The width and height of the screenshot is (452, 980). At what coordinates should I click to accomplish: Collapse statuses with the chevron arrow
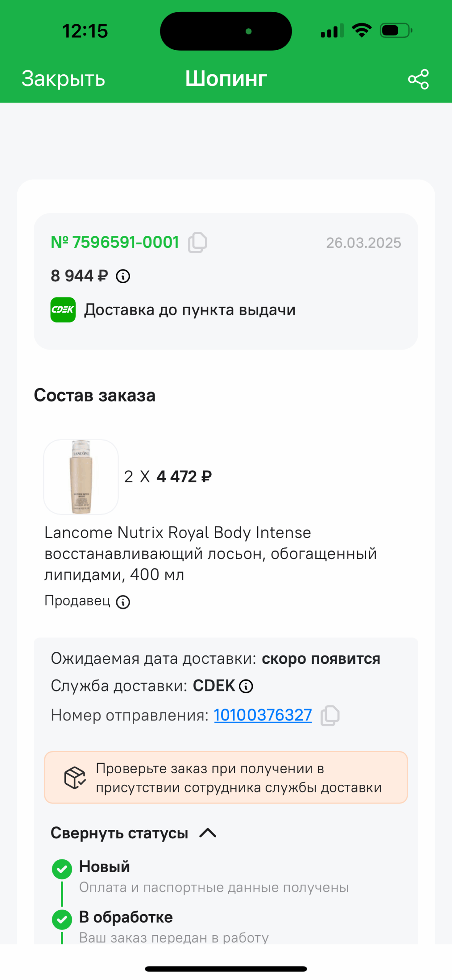pyautogui.click(x=208, y=833)
